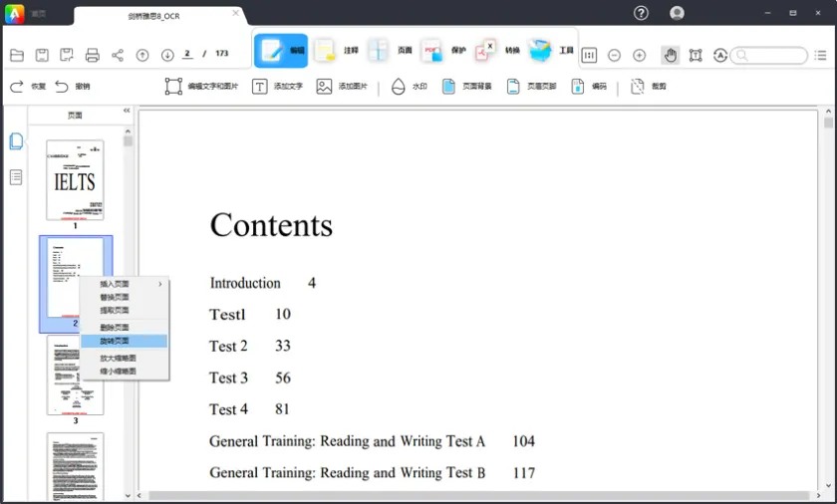837x504 pixels.
Task: Open the list menu at toolbar's right end
Action: (820, 55)
